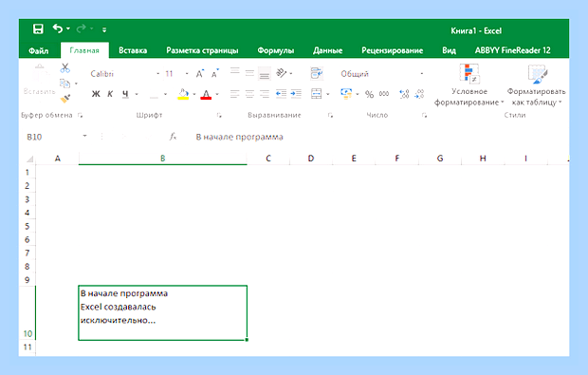Open Число group dialog launcher
The image size is (588, 375).
click(x=424, y=115)
